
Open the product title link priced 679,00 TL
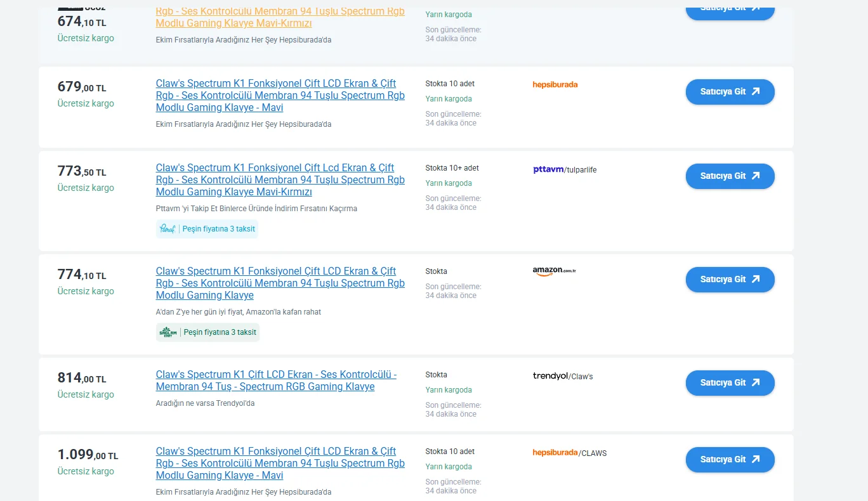[x=280, y=96]
